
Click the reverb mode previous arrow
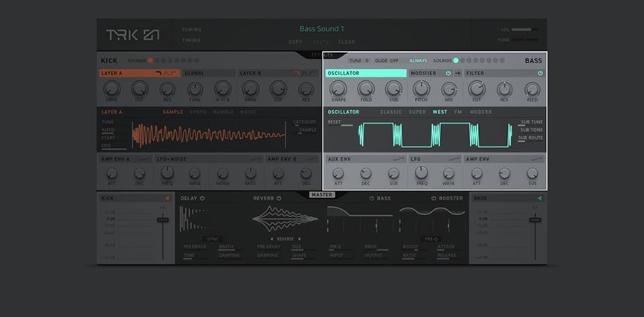pyautogui.click(x=271, y=239)
